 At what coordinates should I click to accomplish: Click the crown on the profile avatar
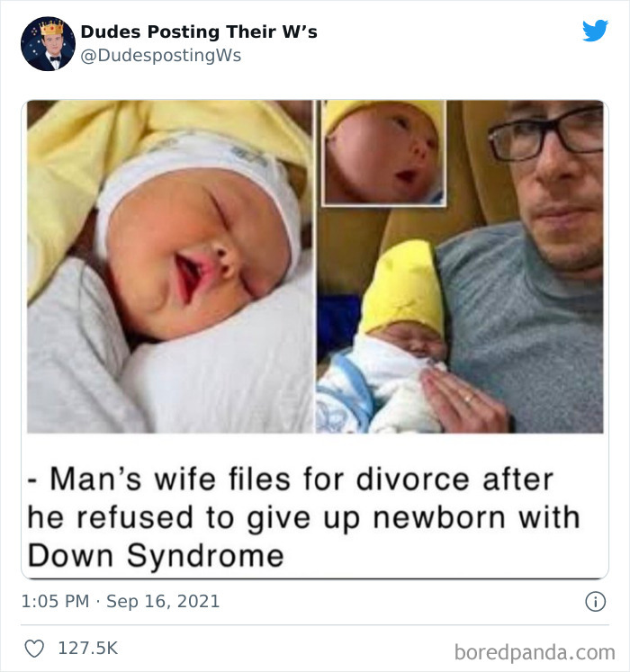pyautogui.click(x=52, y=27)
